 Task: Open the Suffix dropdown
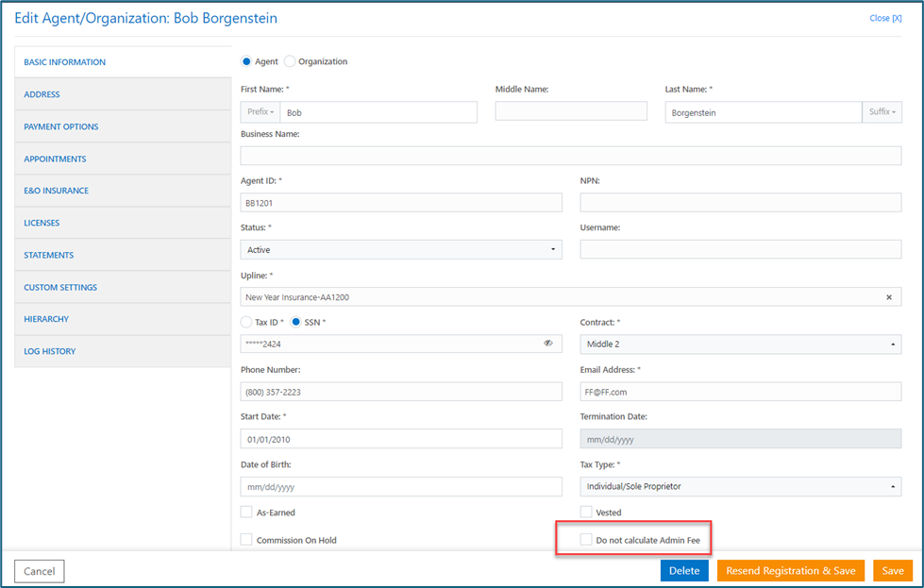pyautogui.click(x=882, y=112)
